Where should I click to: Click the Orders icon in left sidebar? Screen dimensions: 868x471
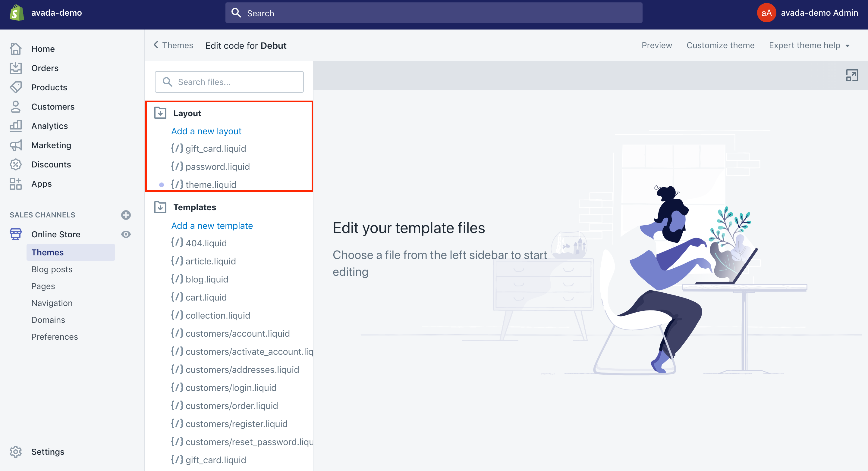point(16,68)
